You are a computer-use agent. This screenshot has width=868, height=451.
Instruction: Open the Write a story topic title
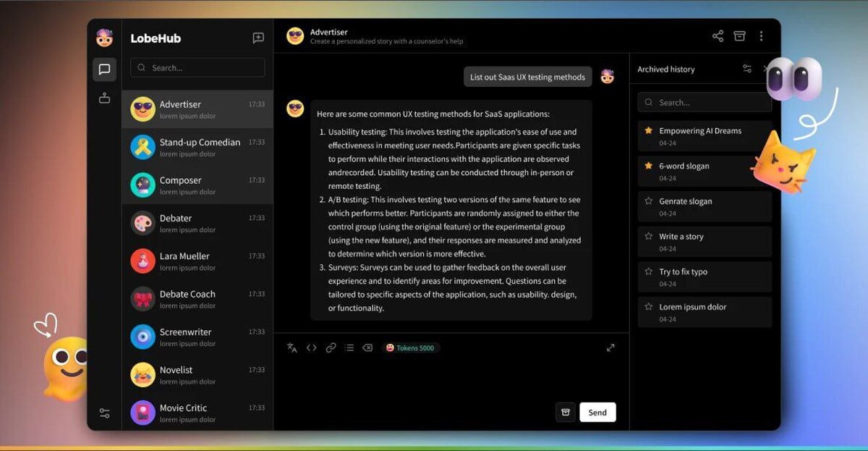(x=681, y=237)
